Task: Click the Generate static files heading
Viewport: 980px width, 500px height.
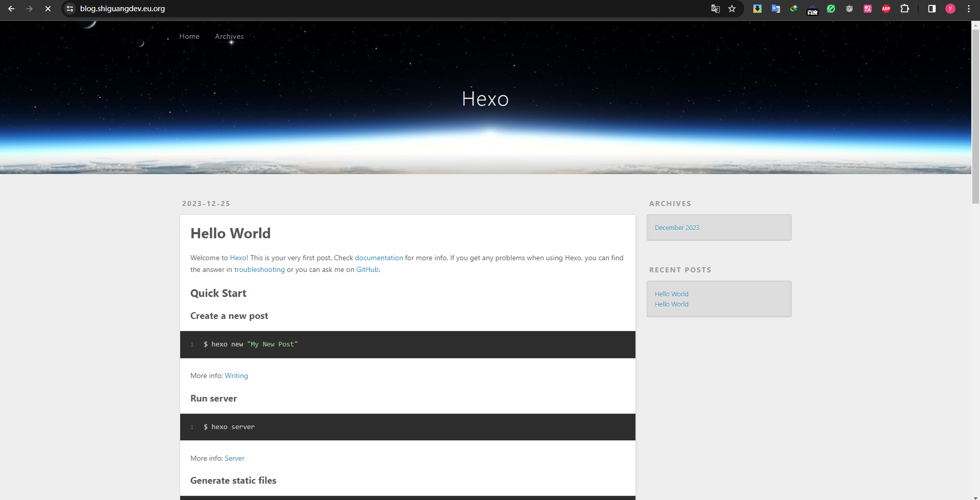Action: (233, 481)
